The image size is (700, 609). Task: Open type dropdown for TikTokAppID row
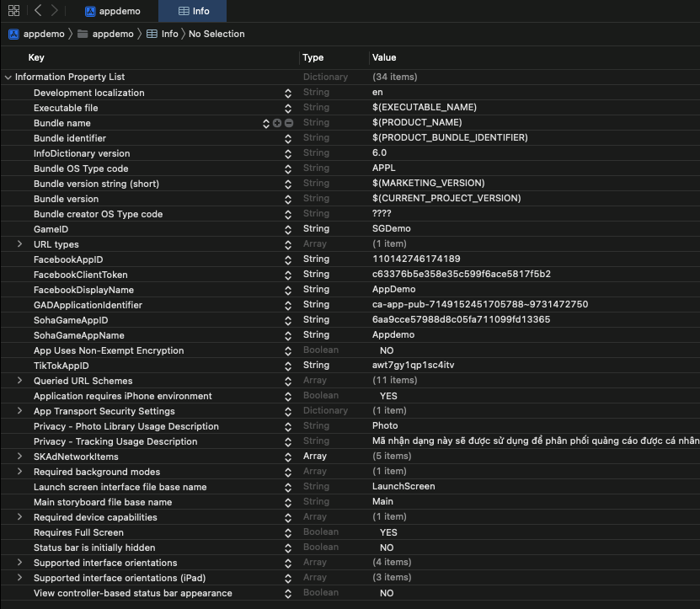coord(289,365)
